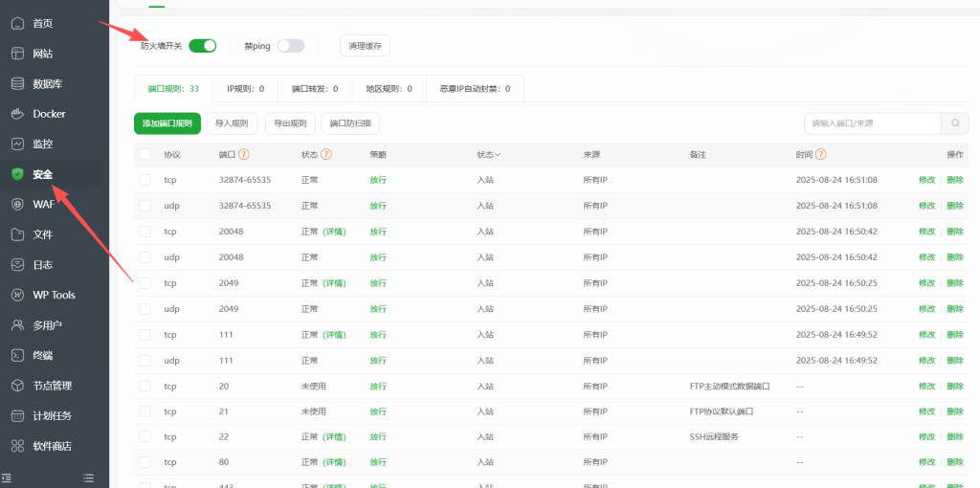The width and height of the screenshot is (980, 488).
Task: Check the select-all checkbox in table header
Action: pyautogui.click(x=145, y=154)
